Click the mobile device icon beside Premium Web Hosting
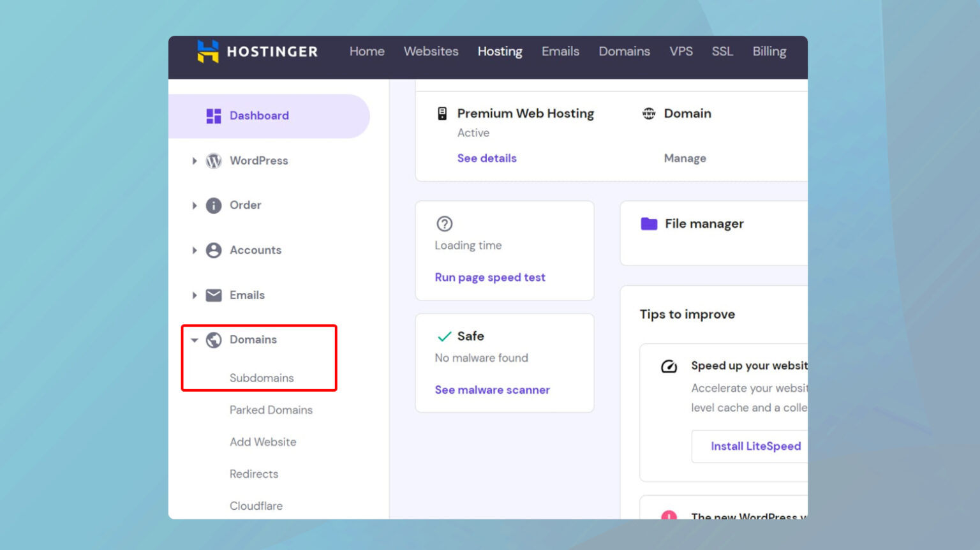The height and width of the screenshot is (550, 980). [x=442, y=113]
